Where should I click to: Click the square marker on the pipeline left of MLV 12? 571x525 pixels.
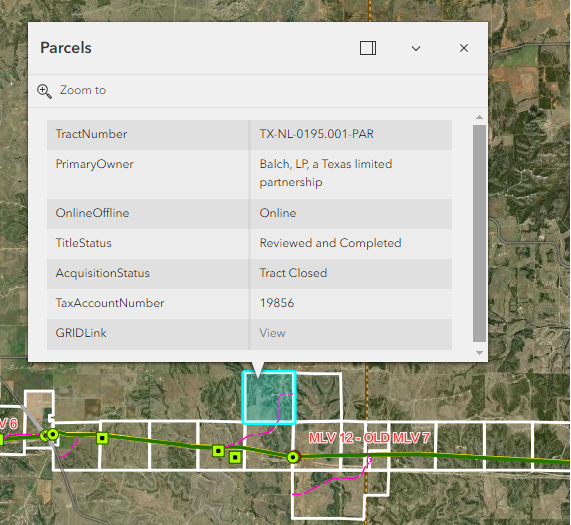218,451
